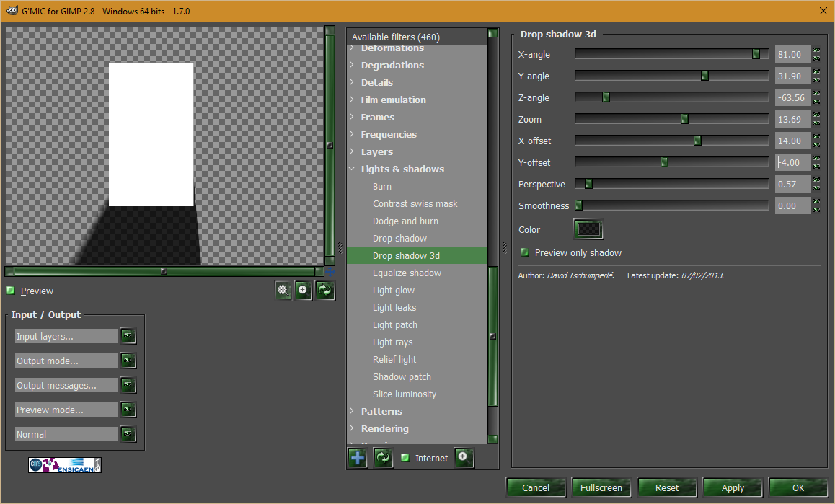Expand the Rendering filter category

coord(351,428)
